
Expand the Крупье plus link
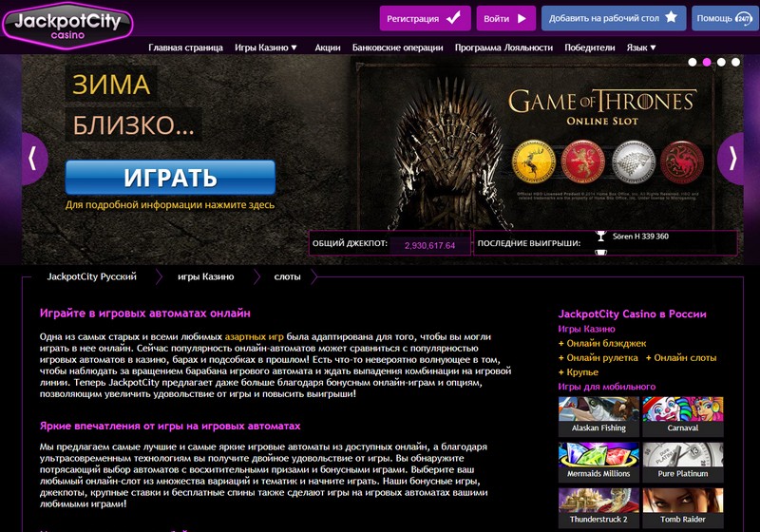[x=579, y=372]
